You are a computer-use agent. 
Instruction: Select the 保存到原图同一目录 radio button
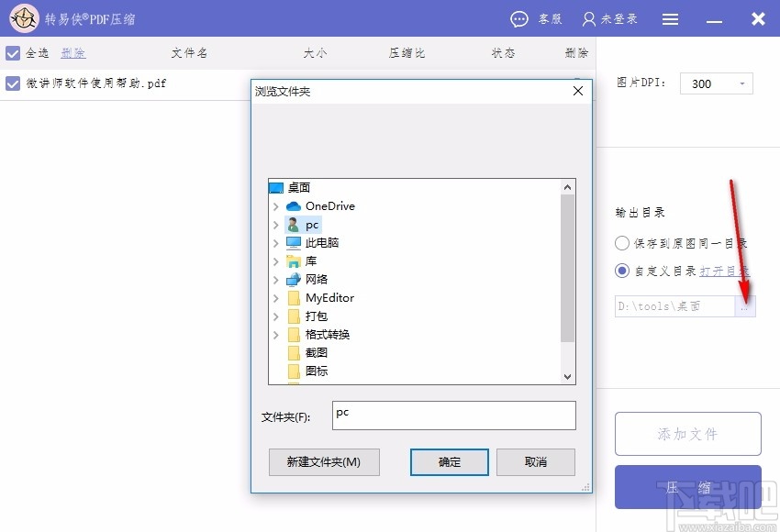pyautogui.click(x=621, y=242)
